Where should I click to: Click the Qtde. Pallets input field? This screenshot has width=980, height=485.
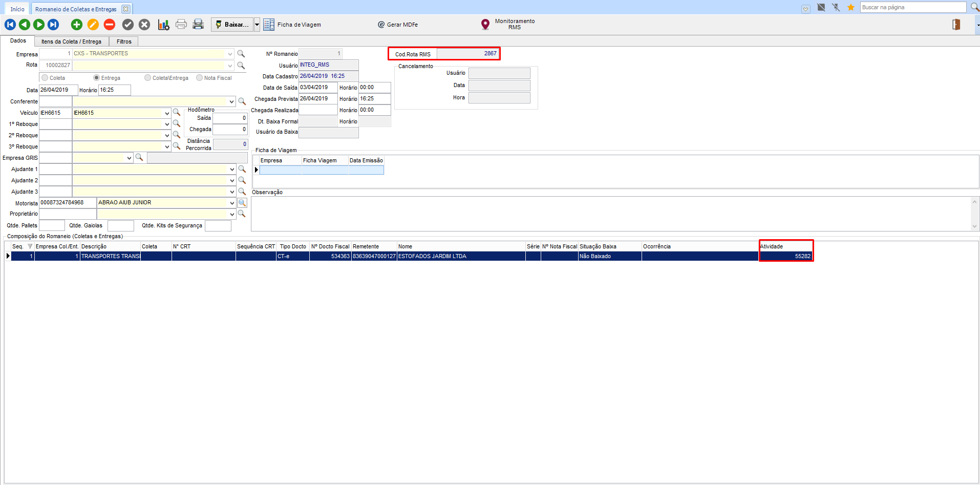tap(52, 225)
